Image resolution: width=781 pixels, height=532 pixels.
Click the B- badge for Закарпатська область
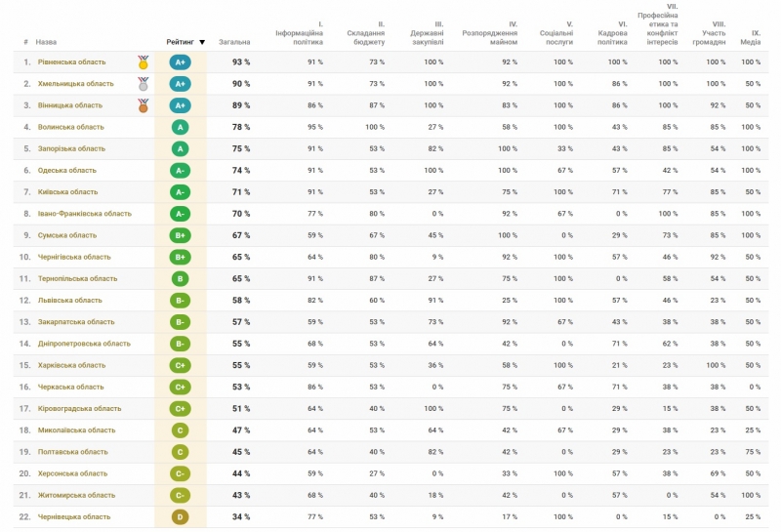(180, 322)
